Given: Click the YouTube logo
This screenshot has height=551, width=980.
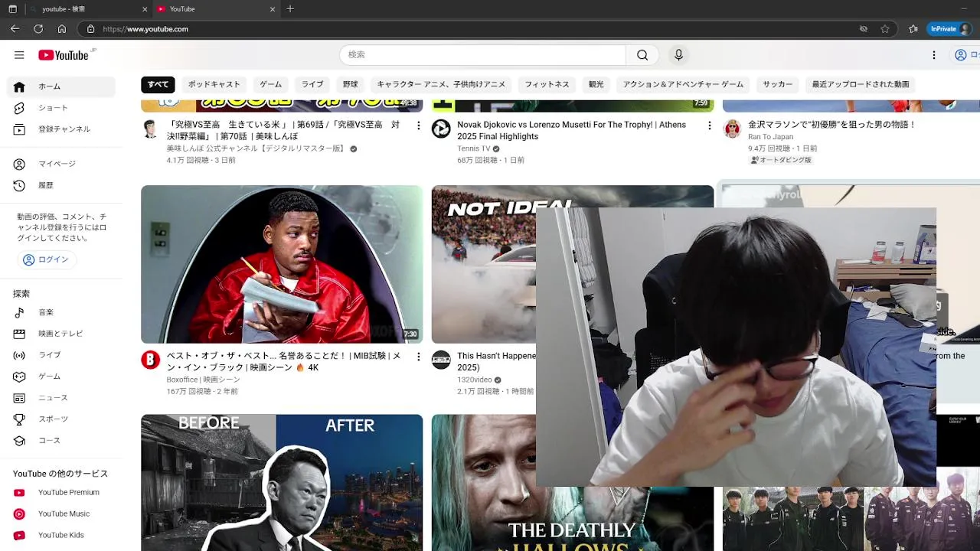Looking at the screenshot, I should coord(65,55).
